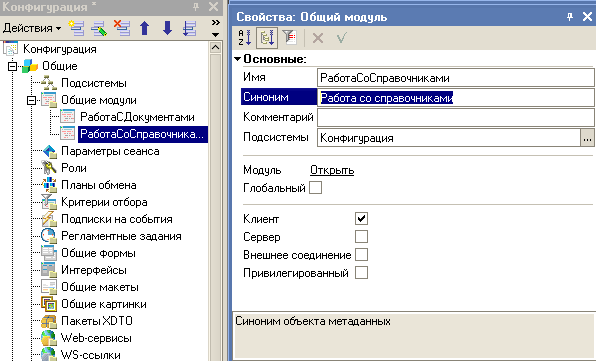596x361 pixels.
Task: Sort properties alphabetically
Action: (x=244, y=38)
